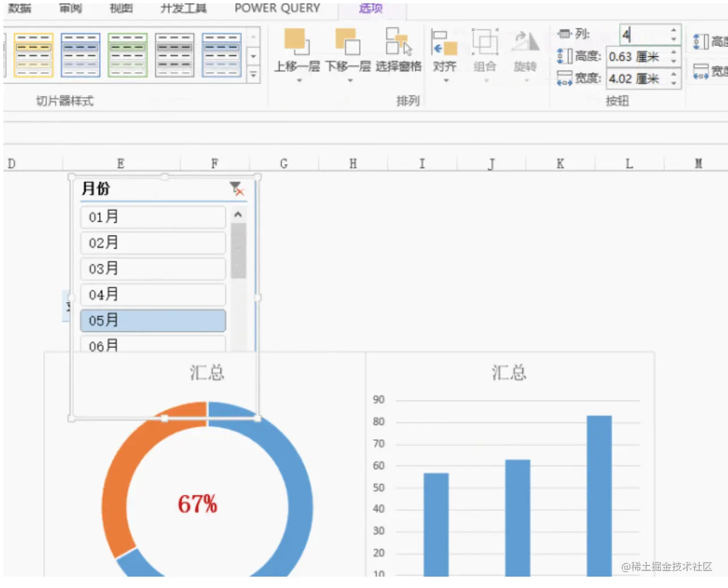Click the Bring Forward (上移一层) icon

pyautogui.click(x=296, y=41)
